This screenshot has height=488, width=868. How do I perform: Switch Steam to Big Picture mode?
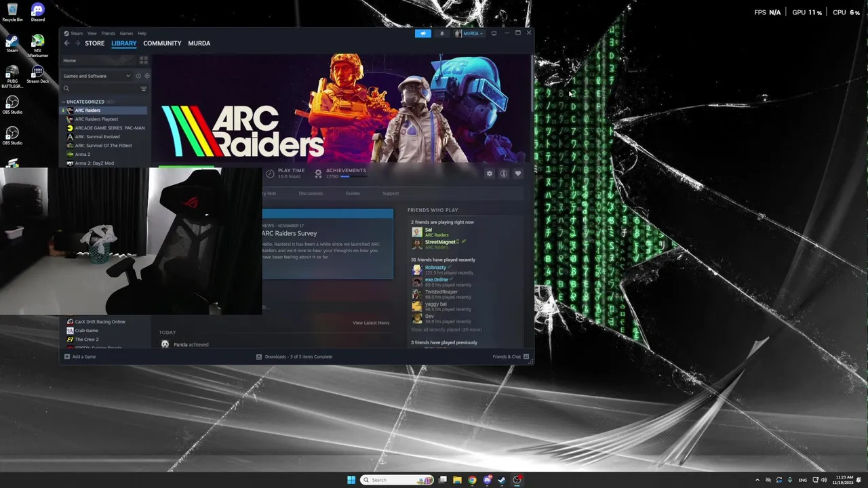(x=494, y=33)
